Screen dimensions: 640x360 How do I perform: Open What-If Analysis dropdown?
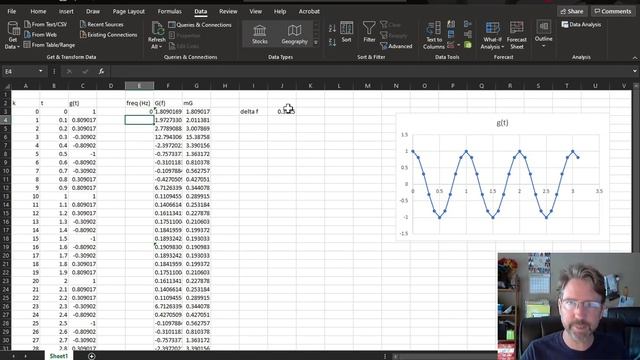[492, 36]
